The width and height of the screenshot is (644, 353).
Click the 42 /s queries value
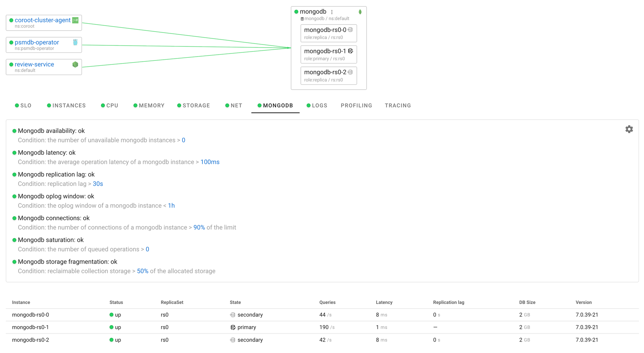(x=325, y=340)
